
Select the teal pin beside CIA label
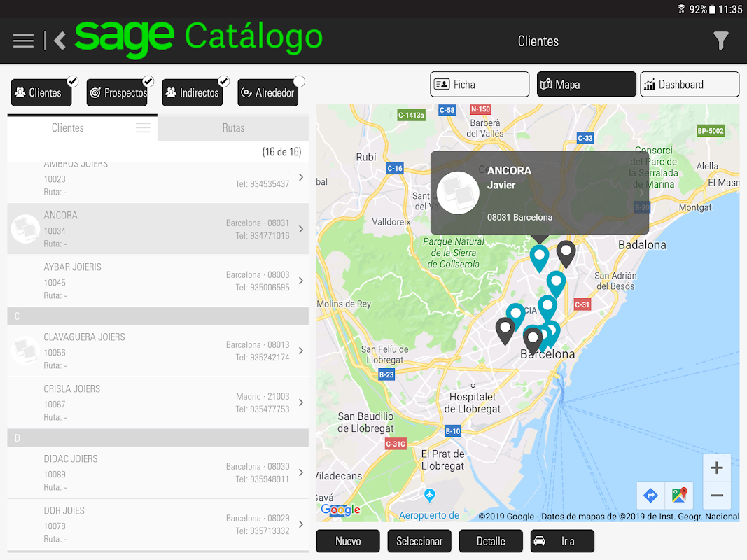pyautogui.click(x=515, y=315)
